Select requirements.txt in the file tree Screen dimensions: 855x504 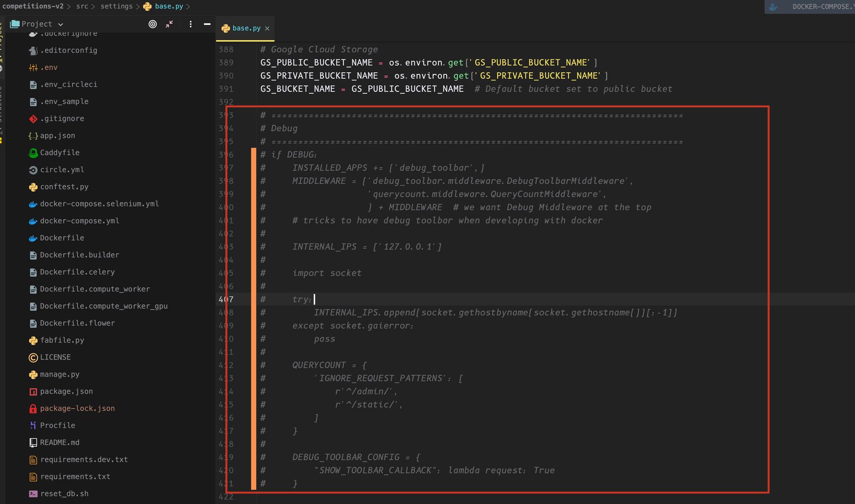pyautogui.click(x=75, y=477)
